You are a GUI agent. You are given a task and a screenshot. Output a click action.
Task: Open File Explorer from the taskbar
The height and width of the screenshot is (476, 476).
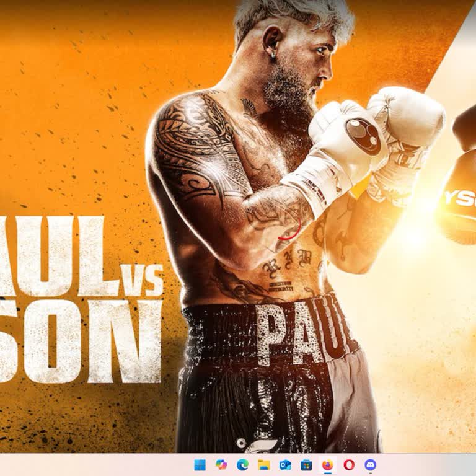click(264, 465)
